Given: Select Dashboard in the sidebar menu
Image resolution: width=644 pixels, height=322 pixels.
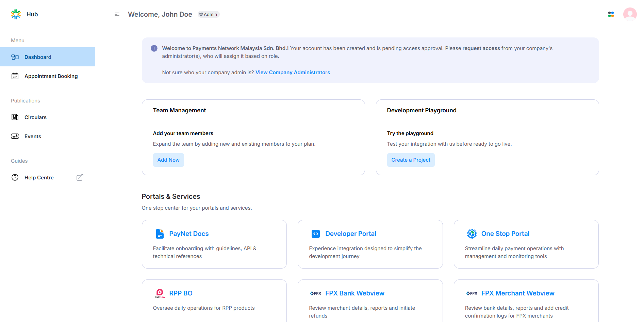Looking at the screenshot, I should (38, 57).
